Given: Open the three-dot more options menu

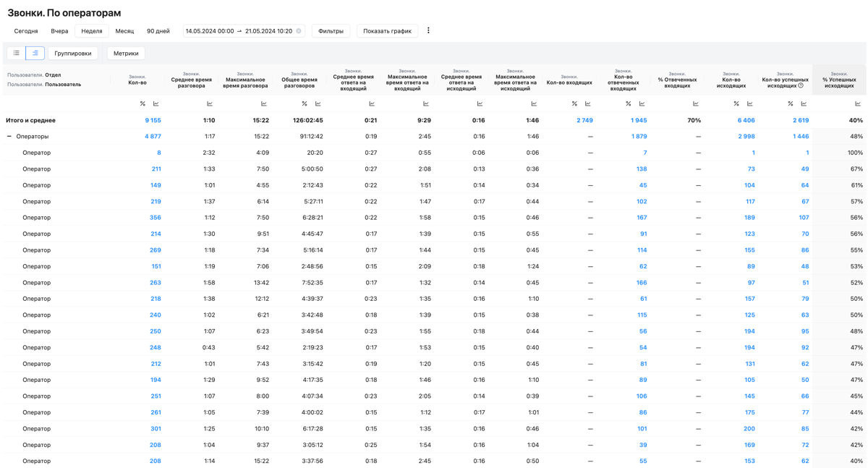Looking at the screenshot, I should coord(428,30).
